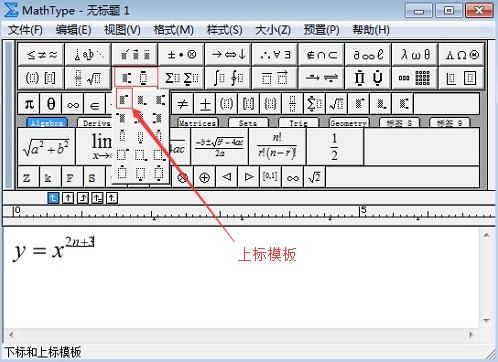This screenshot has height=362, width=498.
Task: Open the 帮助(H) menu
Action: pos(371,30)
